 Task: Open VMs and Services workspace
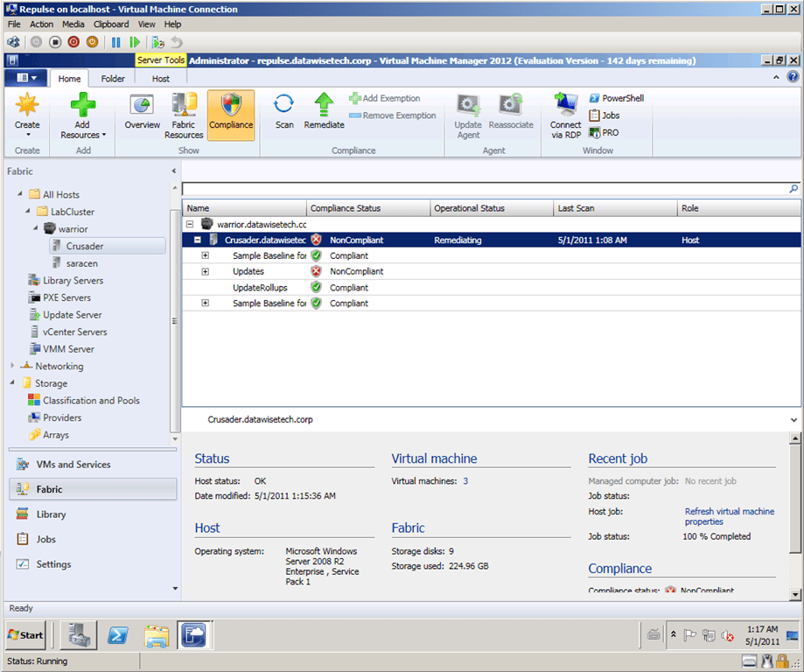[x=93, y=465]
